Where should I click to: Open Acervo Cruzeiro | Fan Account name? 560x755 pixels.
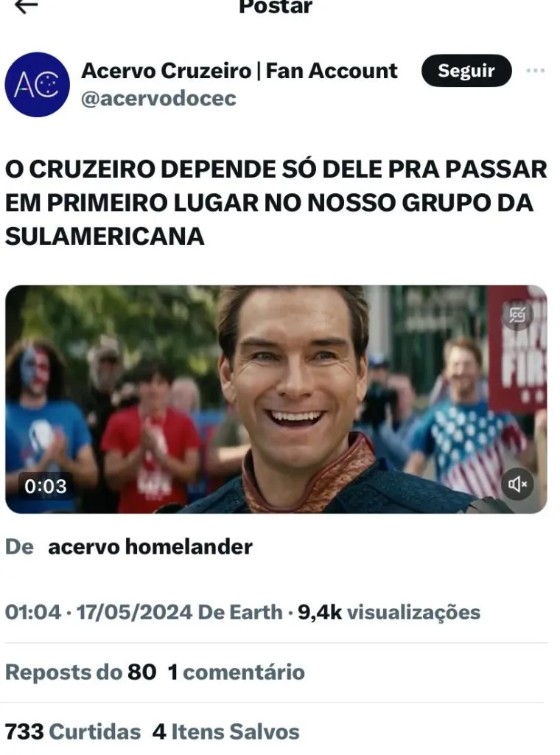coord(239,71)
